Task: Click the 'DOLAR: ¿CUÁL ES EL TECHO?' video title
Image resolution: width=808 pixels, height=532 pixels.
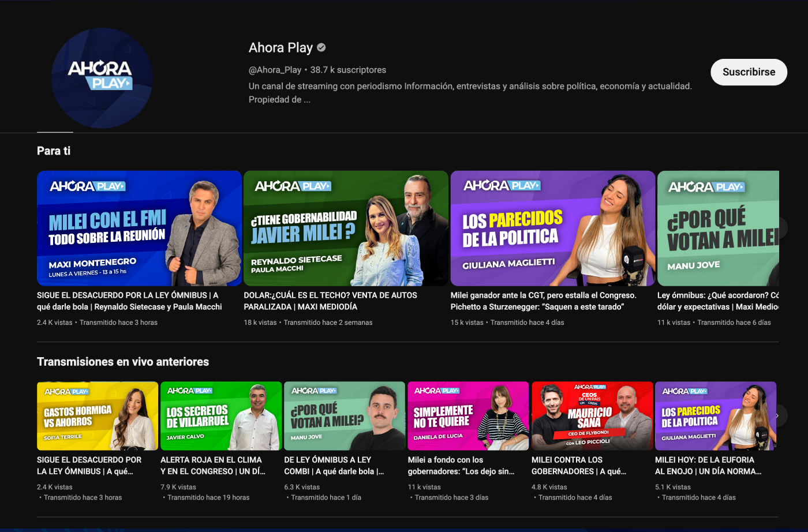Action: 330,301
